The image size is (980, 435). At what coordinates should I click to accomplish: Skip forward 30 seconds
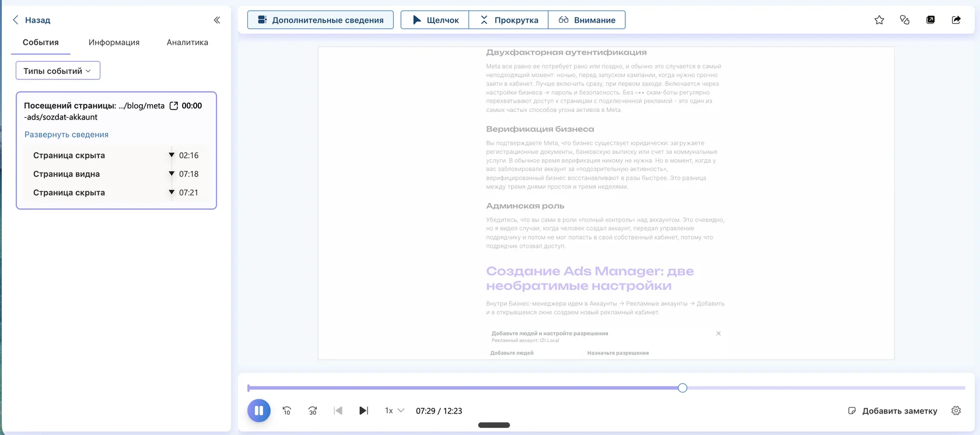click(313, 411)
